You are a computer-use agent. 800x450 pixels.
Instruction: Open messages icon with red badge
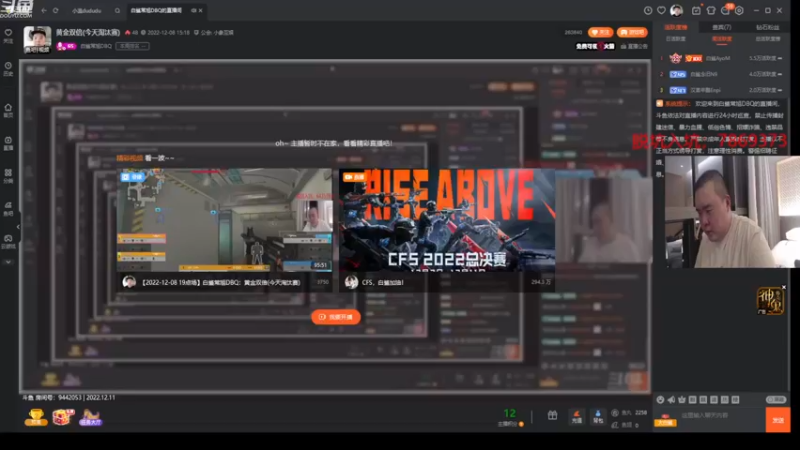point(726,10)
